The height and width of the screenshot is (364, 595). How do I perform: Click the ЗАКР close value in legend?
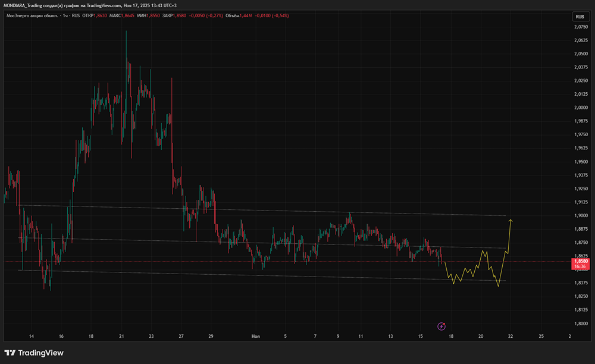point(180,16)
